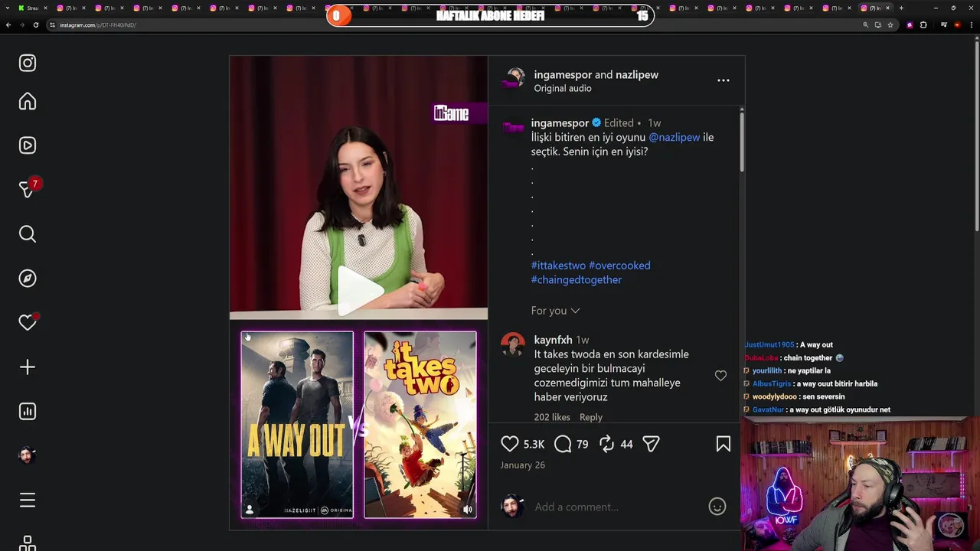Toggle video sound with the speaker icon
The height and width of the screenshot is (551, 980).
[467, 509]
